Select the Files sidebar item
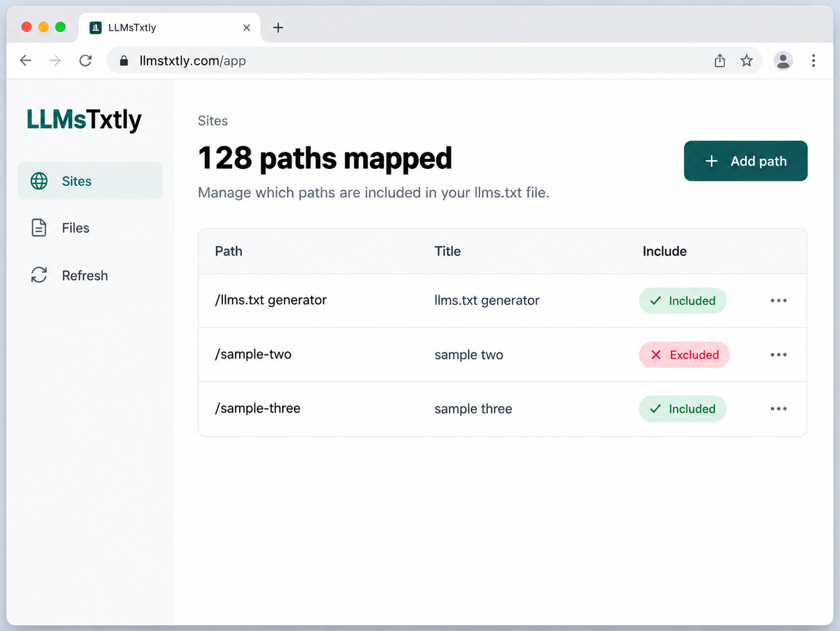Image resolution: width=840 pixels, height=631 pixels. tap(90, 228)
